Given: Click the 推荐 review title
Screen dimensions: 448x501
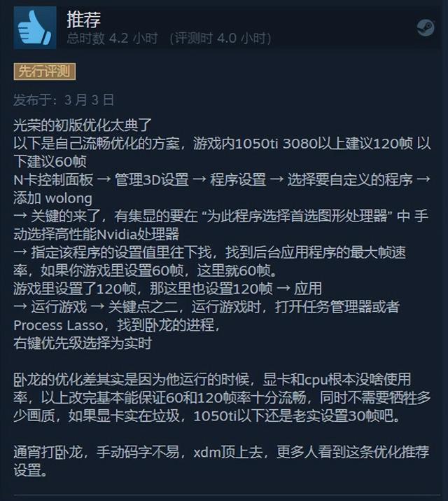Looking at the screenshot, I should 84,19.
